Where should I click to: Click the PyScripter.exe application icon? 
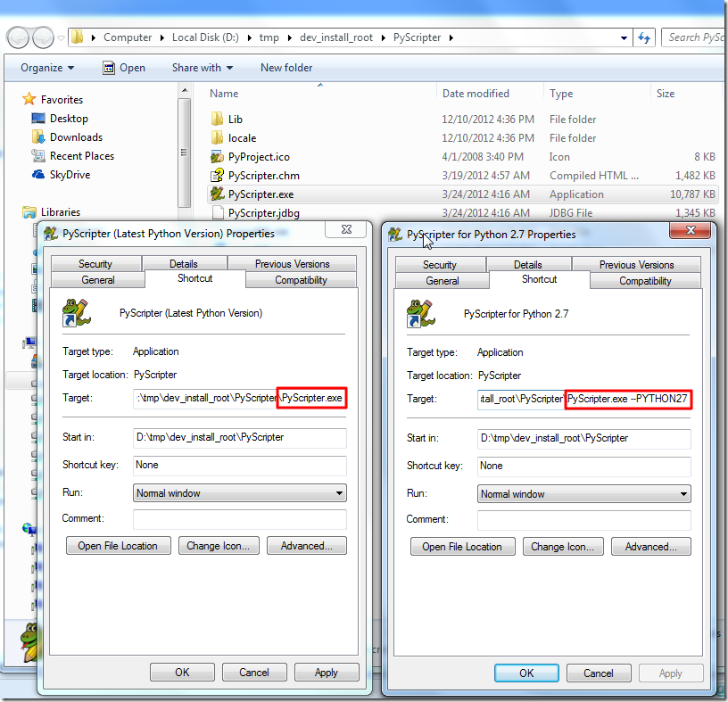[x=217, y=194]
